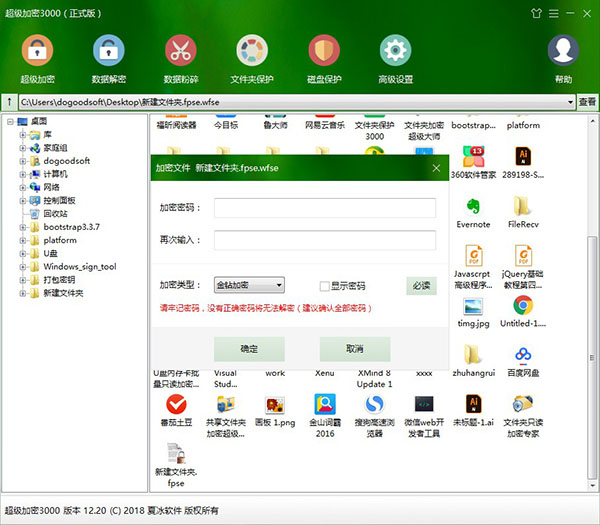Open the 帮助 user icon

563,59
